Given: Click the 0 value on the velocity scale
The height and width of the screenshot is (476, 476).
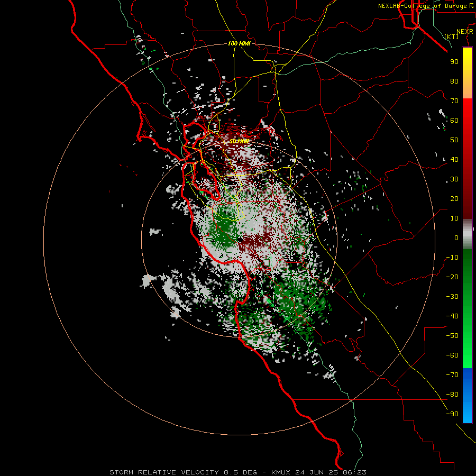Looking at the screenshot, I should pyautogui.click(x=456, y=238).
